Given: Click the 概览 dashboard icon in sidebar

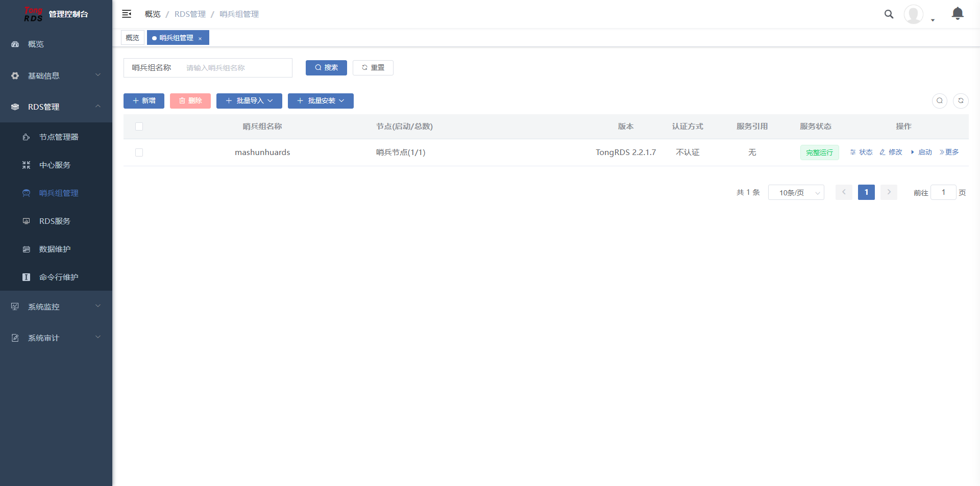Looking at the screenshot, I should [x=15, y=44].
